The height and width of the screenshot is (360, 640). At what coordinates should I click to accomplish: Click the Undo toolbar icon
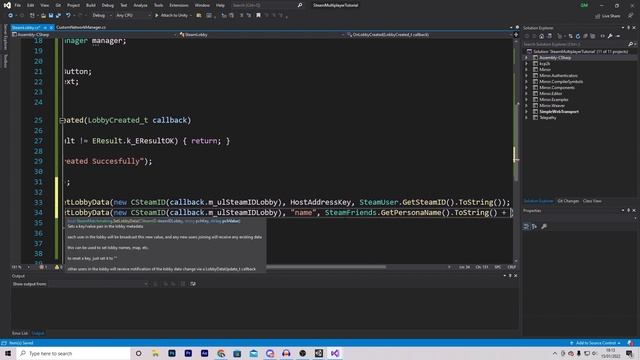68,16
